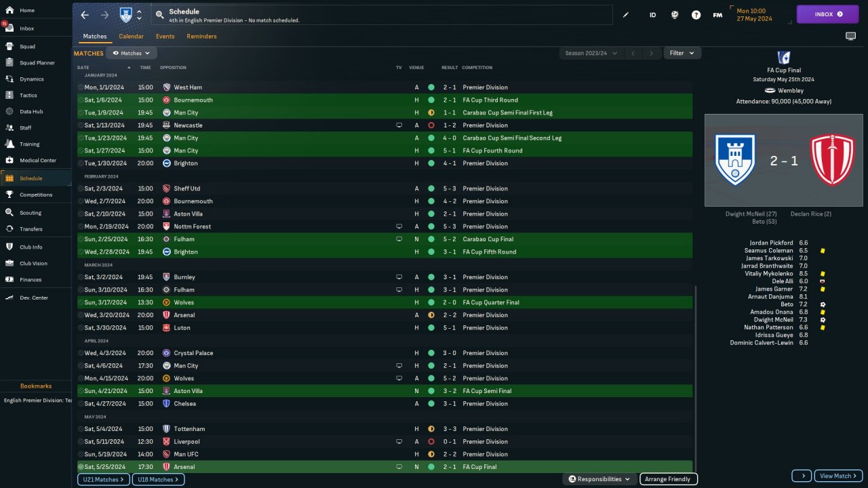Viewport: 868px width, 488px height.
Task: Open the Season 2023/24 dropdown
Action: tap(591, 53)
